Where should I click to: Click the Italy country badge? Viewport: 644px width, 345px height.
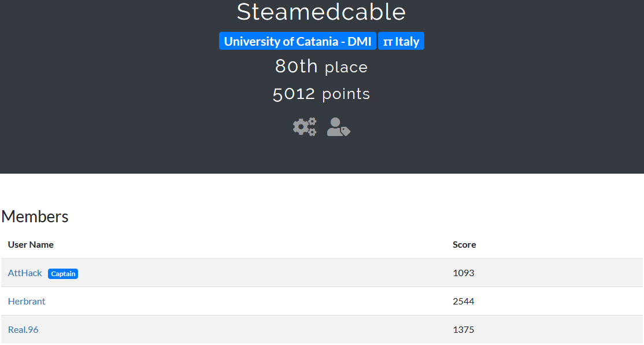point(401,41)
